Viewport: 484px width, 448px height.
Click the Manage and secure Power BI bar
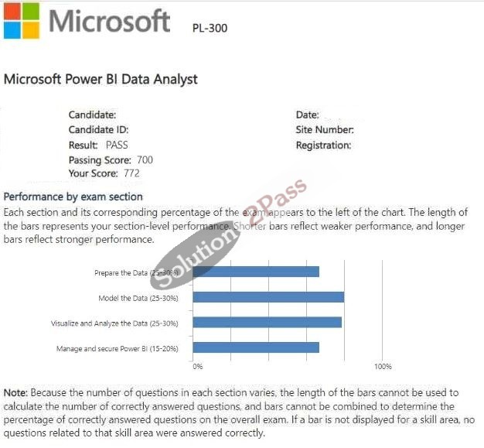tap(256, 347)
